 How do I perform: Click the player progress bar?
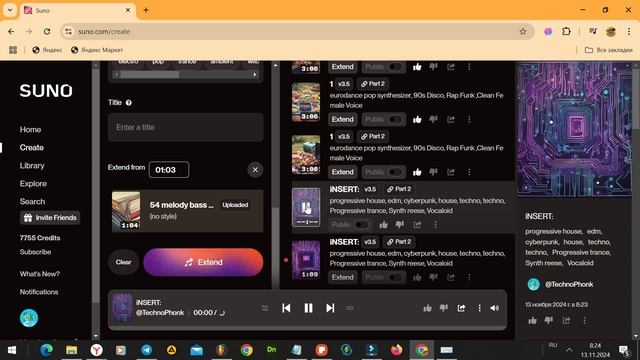(x=307, y=328)
